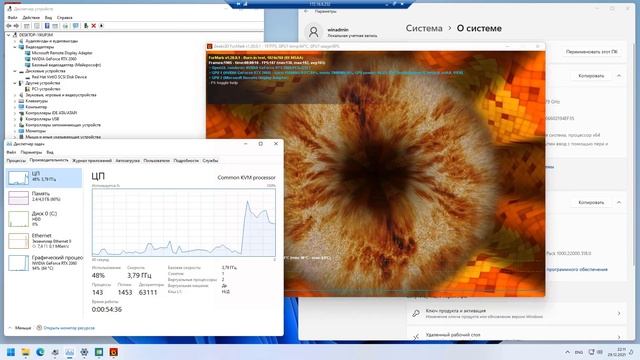Open Device Manager Справка menu
Image resolution: width=640 pixels, height=360 pixels.
tap(64, 18)
